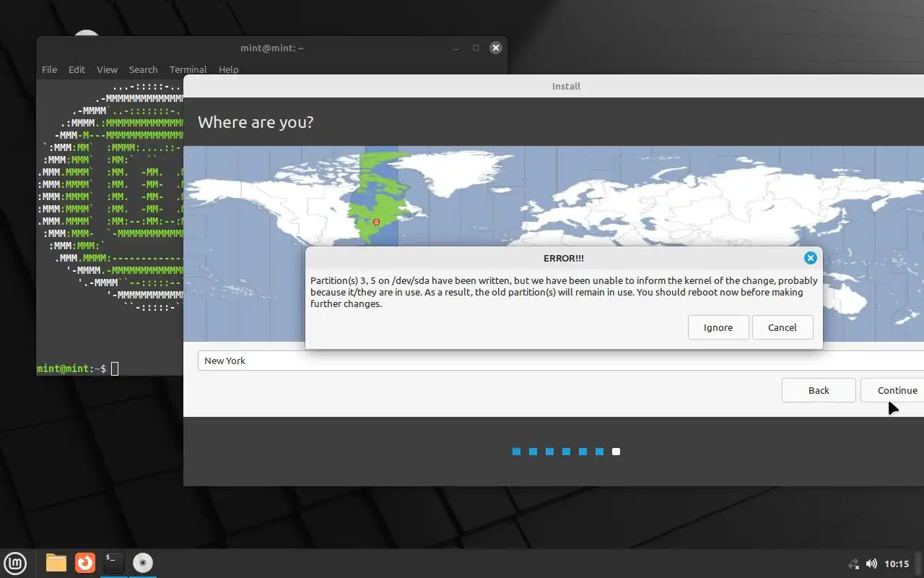
Task: Close the ERROR!!! dialog with X icon
Action: tap(810, 258)
